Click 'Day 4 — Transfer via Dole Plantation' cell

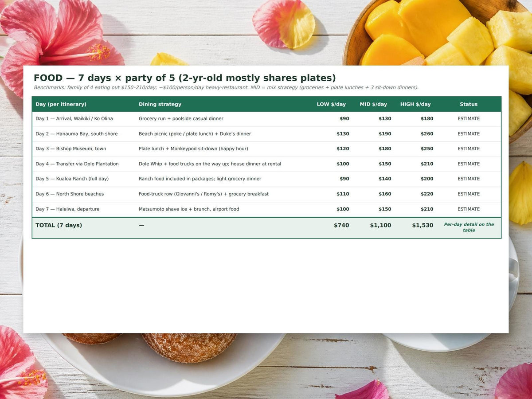point(77,164)
